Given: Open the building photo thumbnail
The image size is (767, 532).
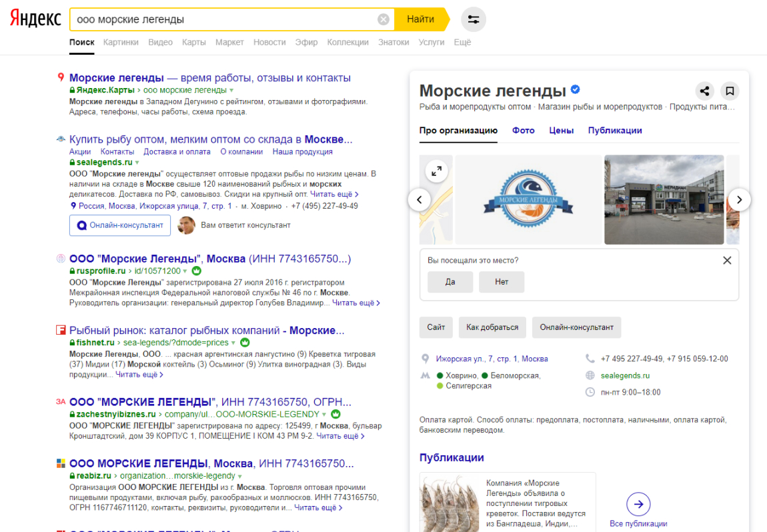Looking at the screenshot, I should tap(664, 199).
